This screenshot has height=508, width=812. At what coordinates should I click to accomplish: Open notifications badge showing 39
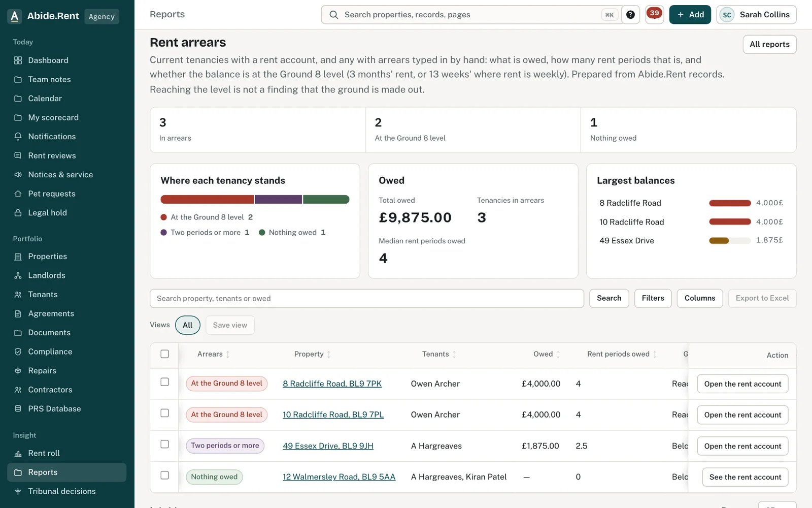[x=654, y=14]
